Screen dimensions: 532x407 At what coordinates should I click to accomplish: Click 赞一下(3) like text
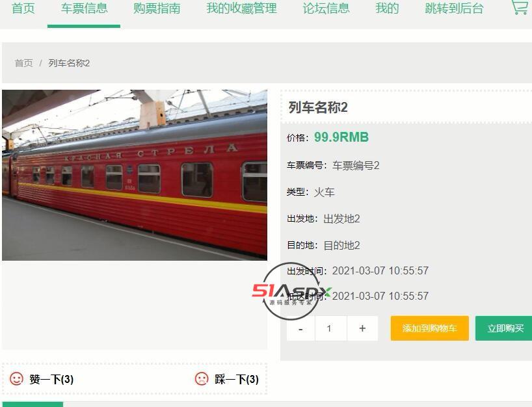pyautogui.click(x=51, y=379)
